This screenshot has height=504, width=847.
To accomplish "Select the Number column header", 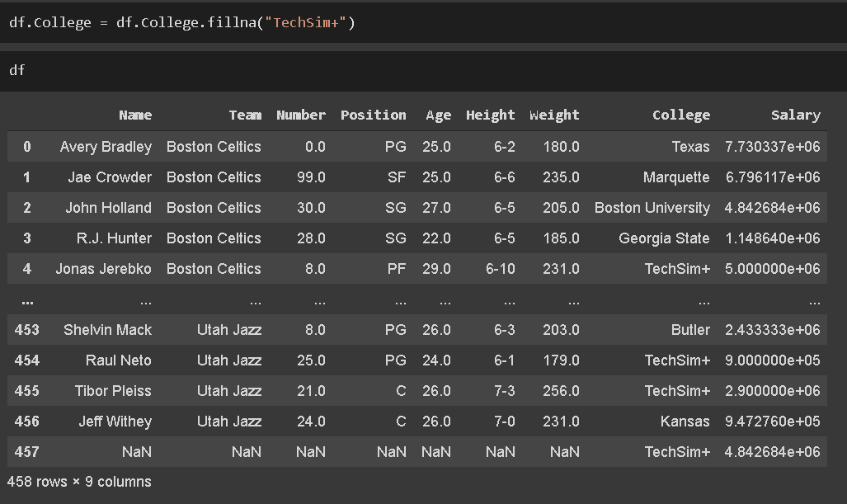I will [x=301, y=115].
